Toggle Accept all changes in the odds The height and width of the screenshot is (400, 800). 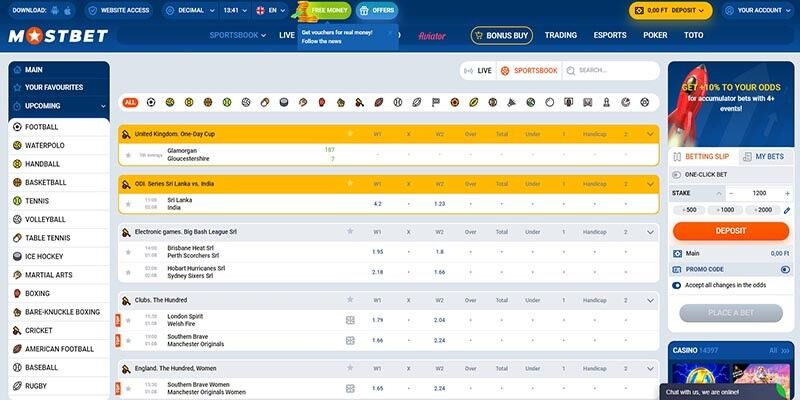pyautogui.click(x=678, y=285)
